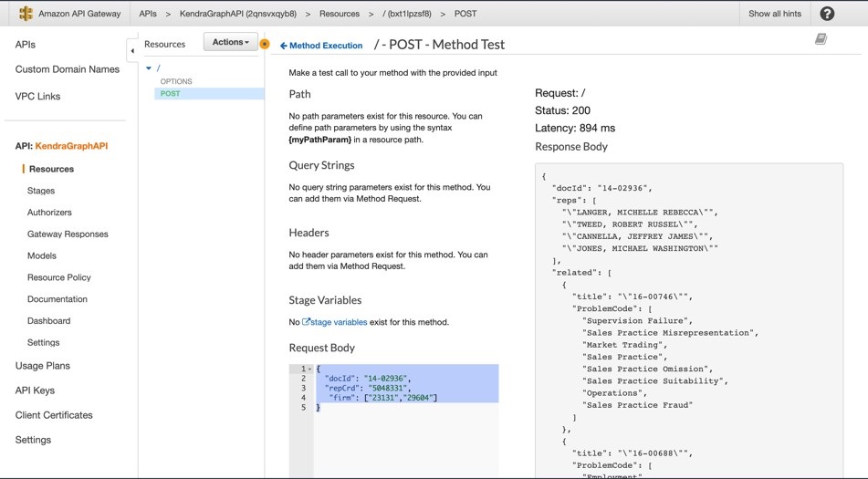The image size is (868, 479).
Task: Open Custom Domain Names
Action: click(67, 69)
